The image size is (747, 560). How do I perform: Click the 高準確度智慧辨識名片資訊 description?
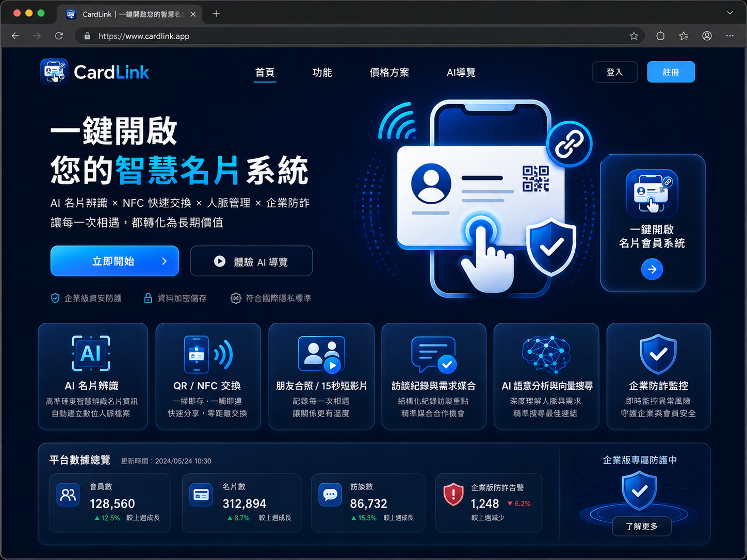pyautogui.click(x=92, y=401)
